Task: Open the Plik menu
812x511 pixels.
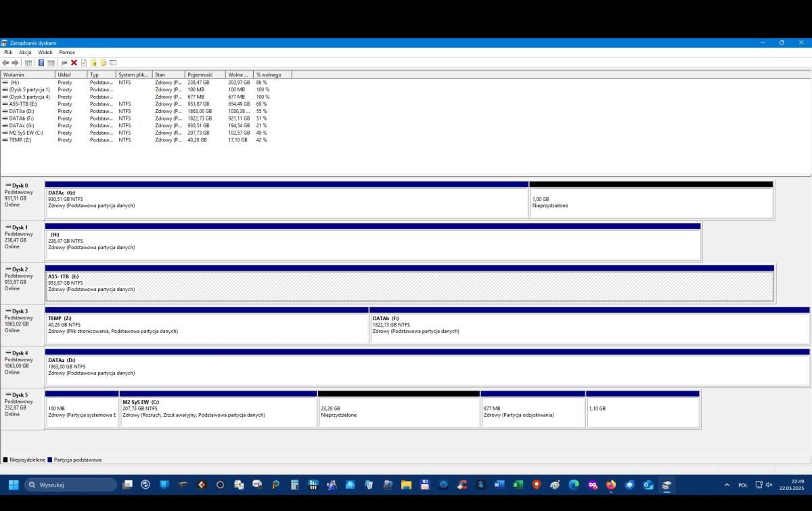Action: (8, 52)
